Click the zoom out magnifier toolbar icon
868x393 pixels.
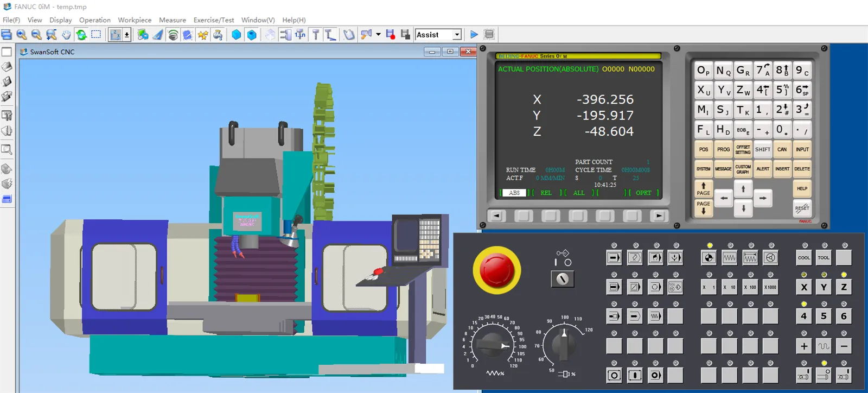point(36,35)
